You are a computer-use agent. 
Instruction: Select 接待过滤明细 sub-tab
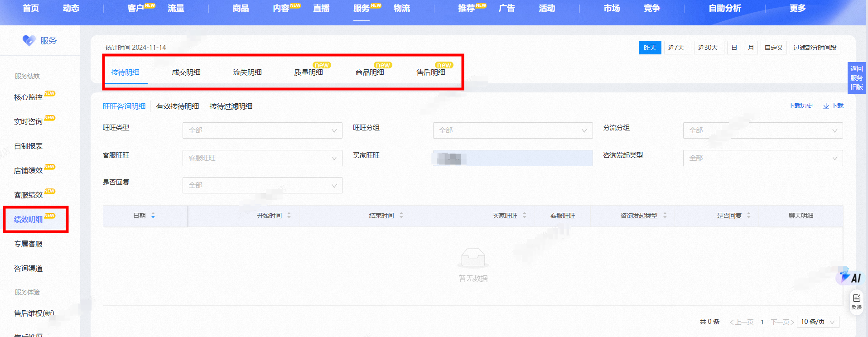tap(231, 106)
